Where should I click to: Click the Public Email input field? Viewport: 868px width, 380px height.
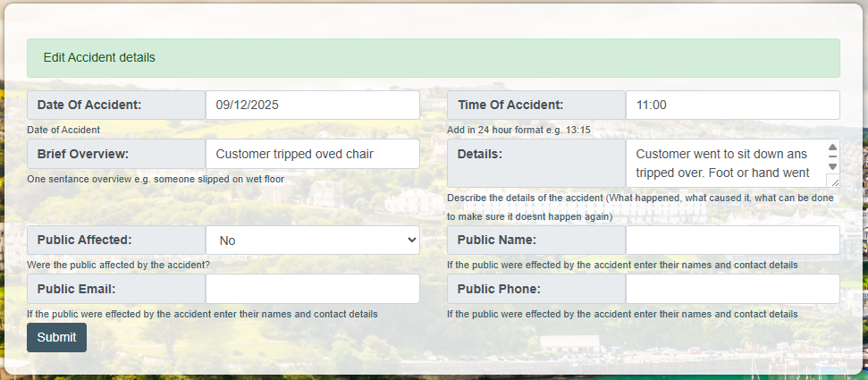[x=312, y=289]
